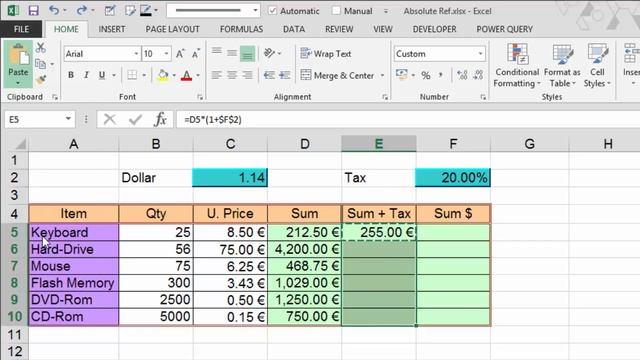Click in the formula bar text
The height and width of the screenshot is (360, 640).
213,120
